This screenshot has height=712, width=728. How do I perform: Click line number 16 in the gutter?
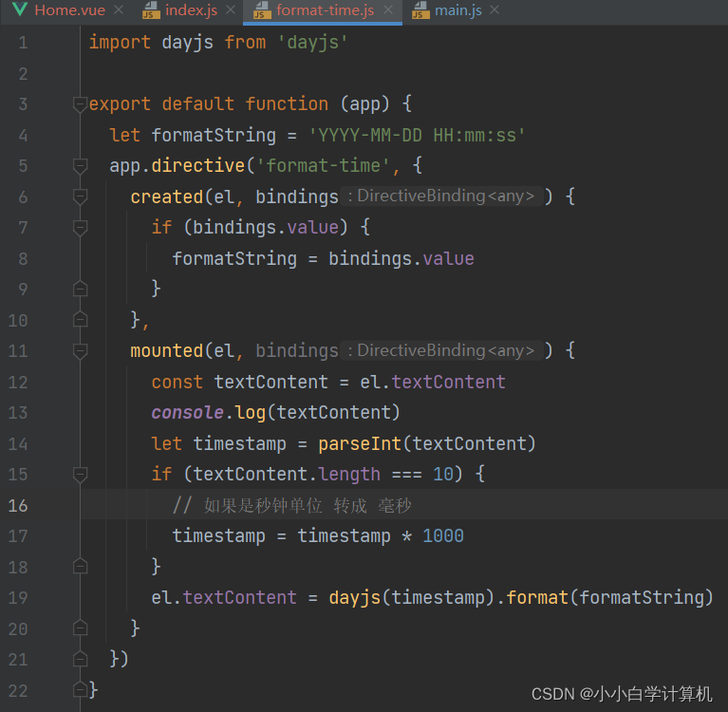(18, 505)
